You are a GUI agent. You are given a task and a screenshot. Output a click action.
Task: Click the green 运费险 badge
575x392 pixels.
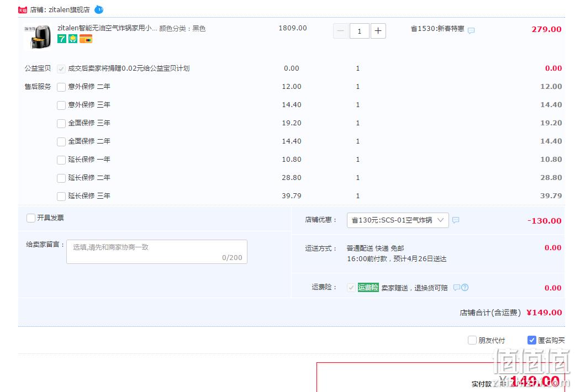click(x=368, y=288)
